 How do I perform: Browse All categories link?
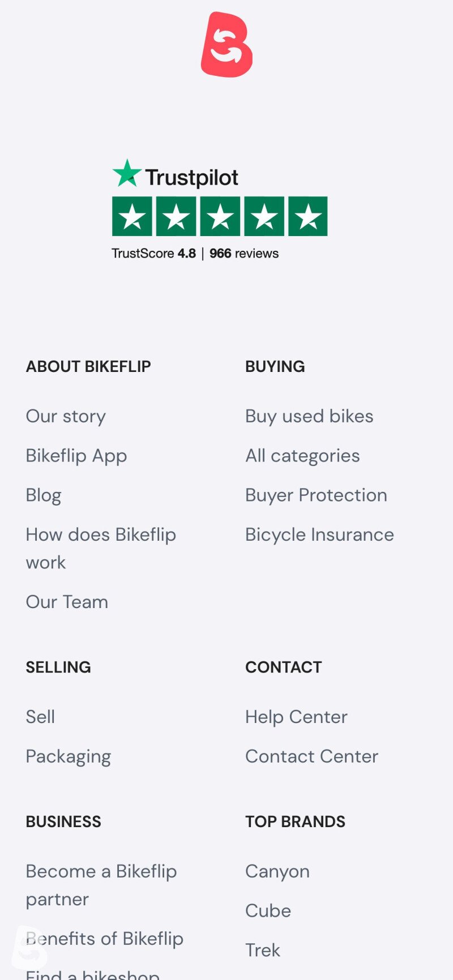coord(302,456)
